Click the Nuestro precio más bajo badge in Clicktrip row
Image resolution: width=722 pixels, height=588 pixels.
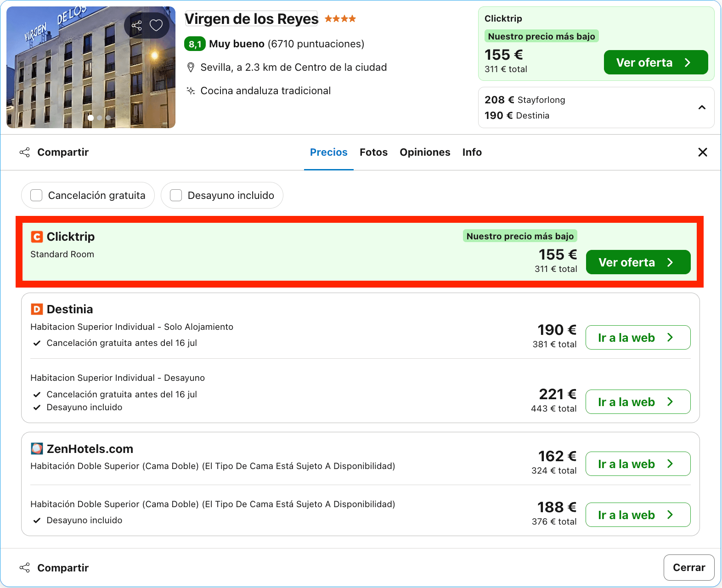point(520,236)
